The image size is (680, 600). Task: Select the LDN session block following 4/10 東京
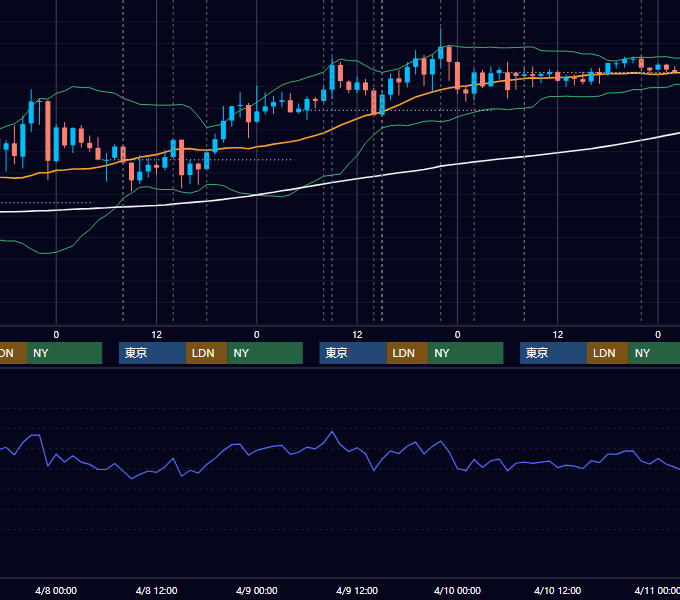pos(608,353)
